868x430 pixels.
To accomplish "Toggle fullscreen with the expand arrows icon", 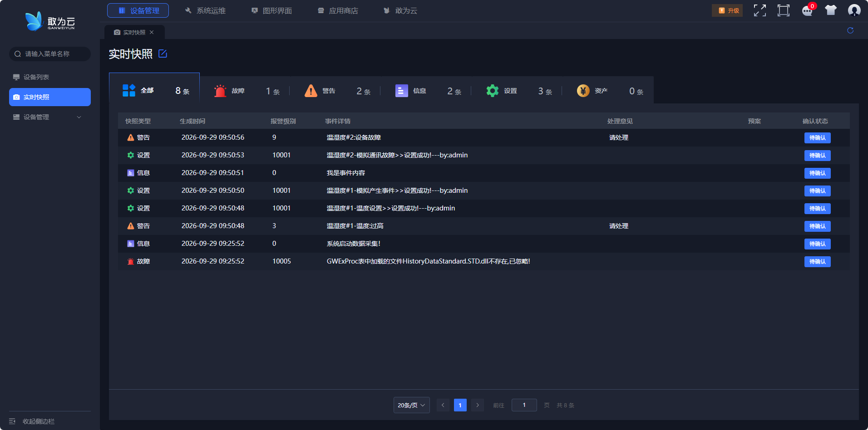I will [759, 10].
